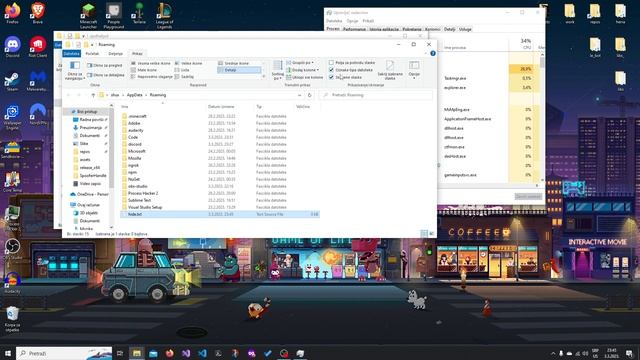Sort by Datum izmjene column header
Viewport: 640px width, 360px height.
coord(221,107)
